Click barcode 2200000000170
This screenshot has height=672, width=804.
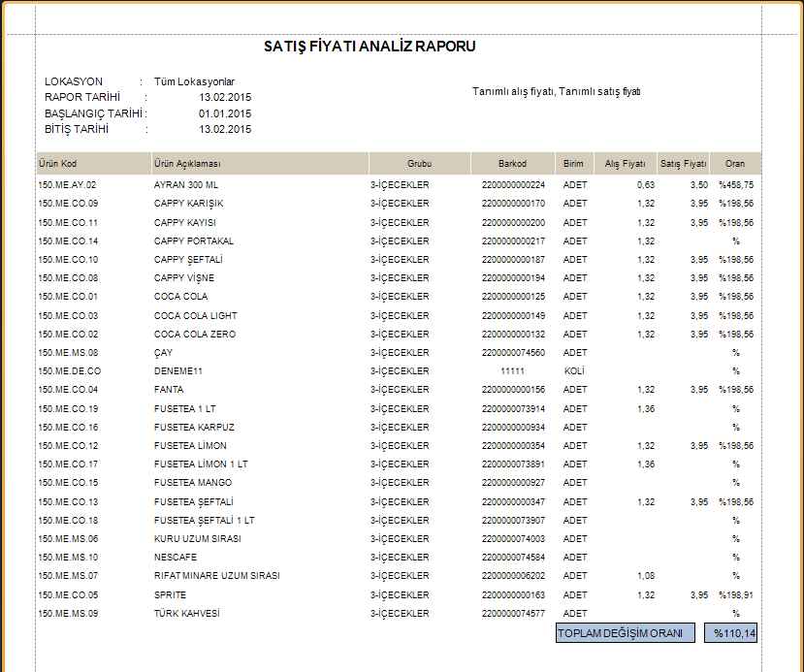pyautogui.click(x=513, y=204)
